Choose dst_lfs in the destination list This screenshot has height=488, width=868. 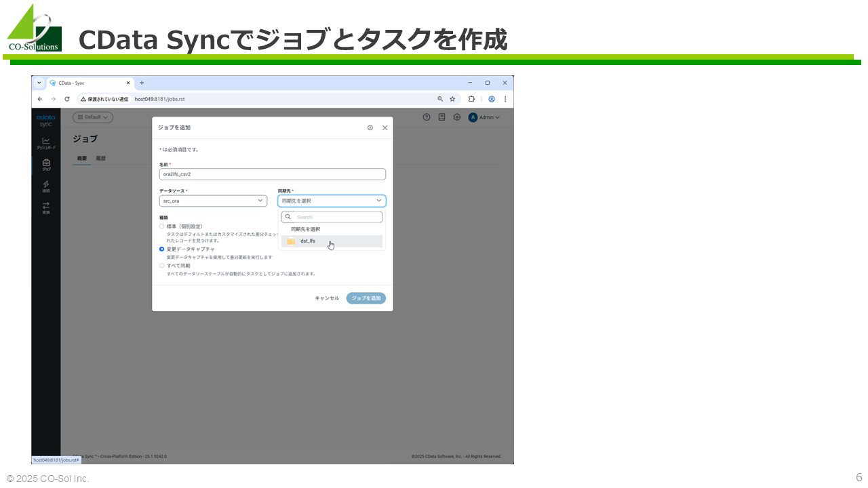[332, 241]
